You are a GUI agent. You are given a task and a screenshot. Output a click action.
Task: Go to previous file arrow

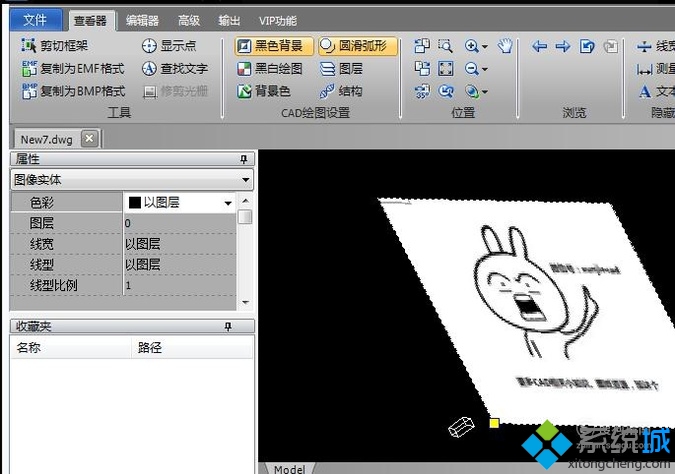click(539, 46)
